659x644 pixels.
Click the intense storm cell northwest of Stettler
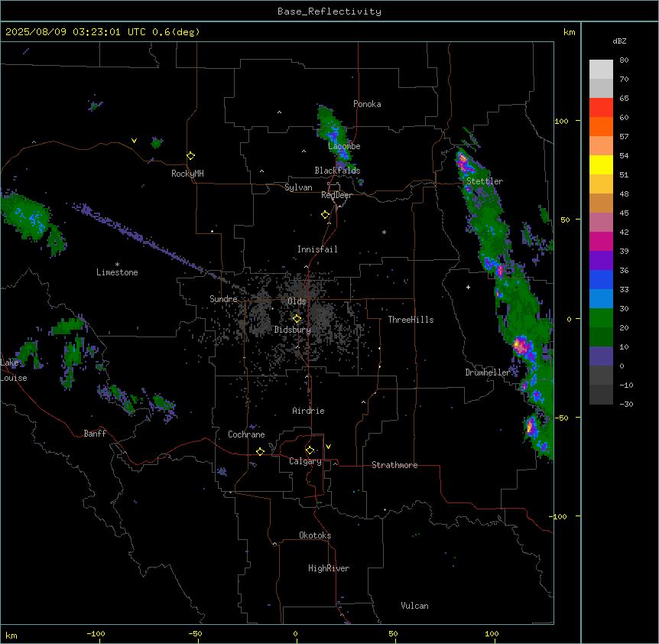coord(463,160)
